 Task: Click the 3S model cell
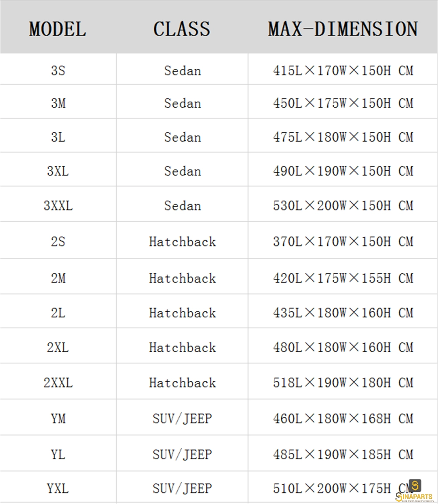click(x=58, y=70)
